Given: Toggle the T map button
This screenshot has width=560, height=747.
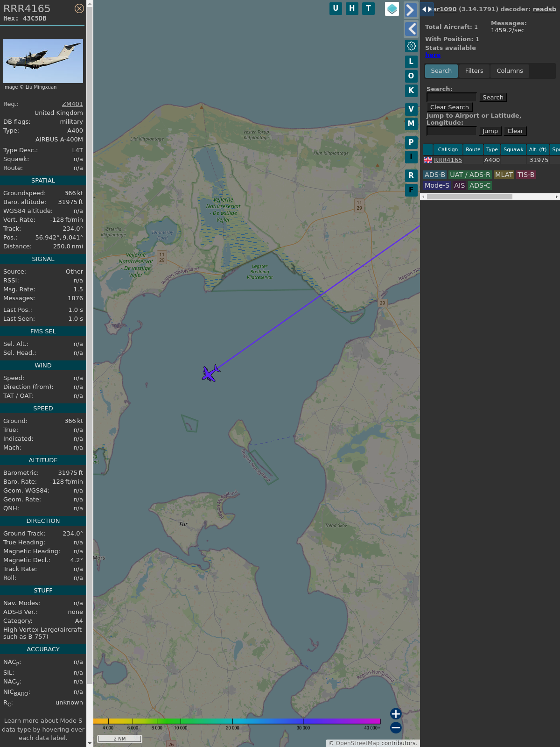Looking at the screenshot, I should pos(368,8).
